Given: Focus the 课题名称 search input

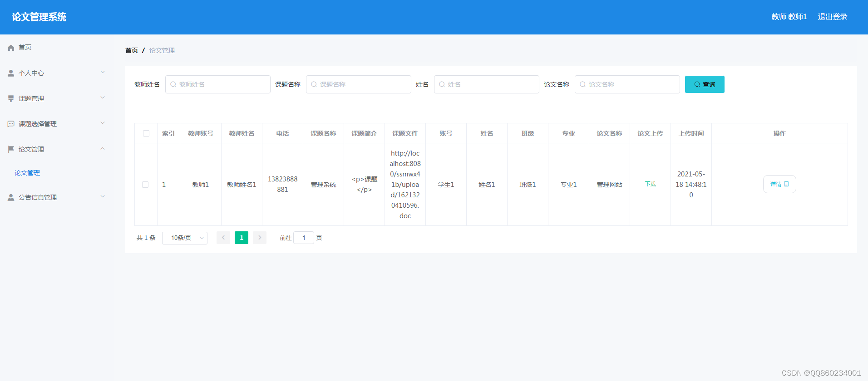Looking at the screenshot, I should (359, 84).
